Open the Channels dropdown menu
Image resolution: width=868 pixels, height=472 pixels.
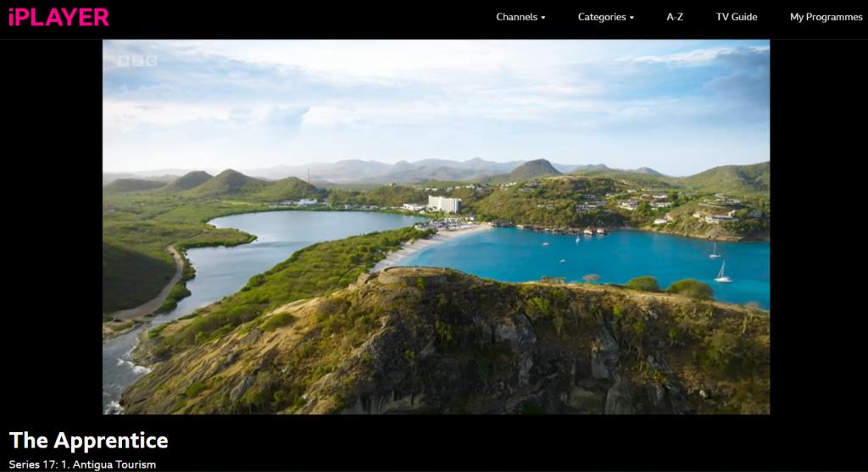pyautogui.click(x=520, y=17)
